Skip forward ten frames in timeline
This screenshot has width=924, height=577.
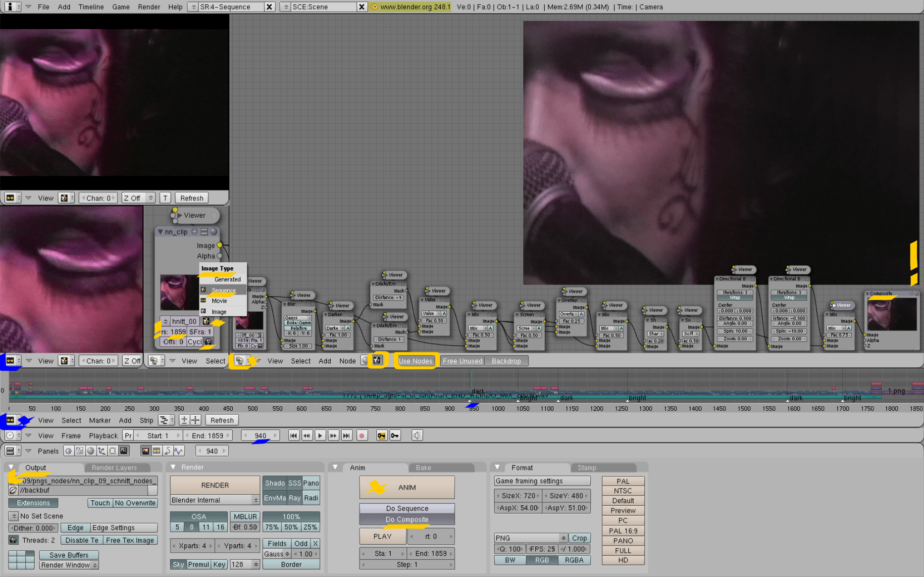pyautogui.click(x=333, y=435)
